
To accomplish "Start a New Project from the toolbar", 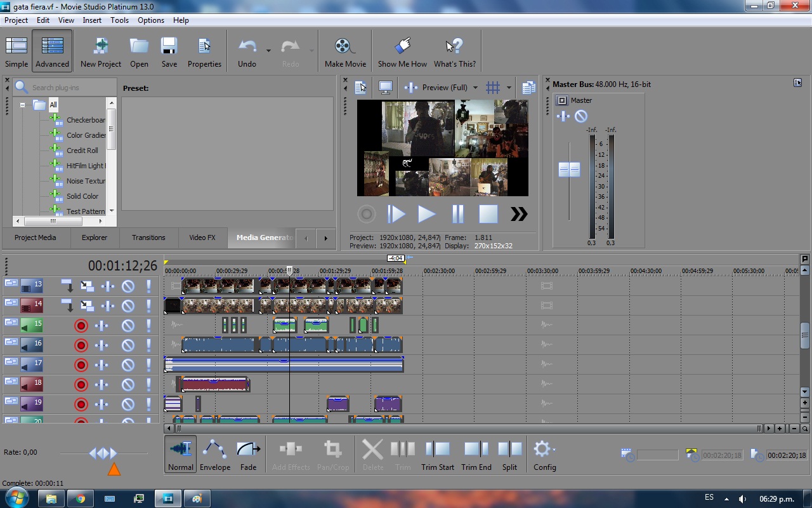I will [x=100, y=51].
